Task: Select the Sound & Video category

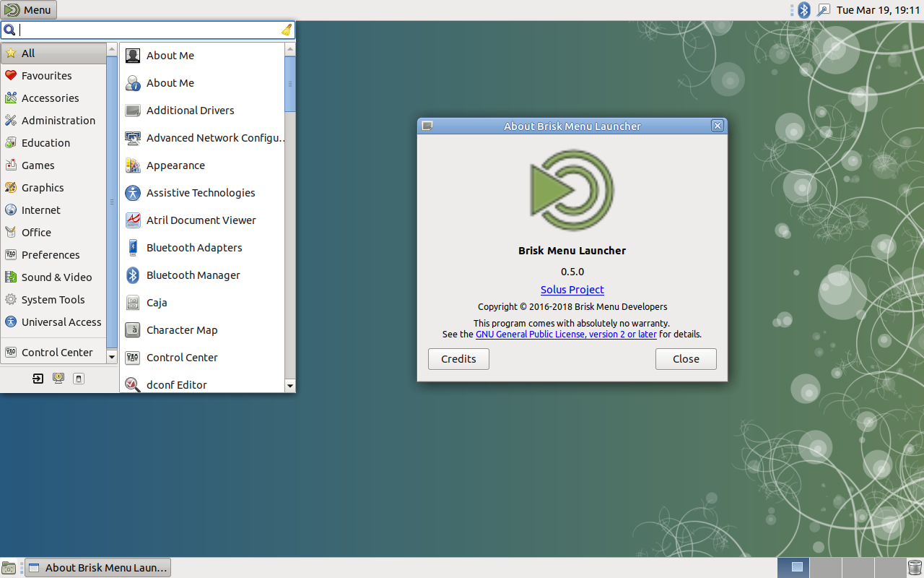Action: 53,277
